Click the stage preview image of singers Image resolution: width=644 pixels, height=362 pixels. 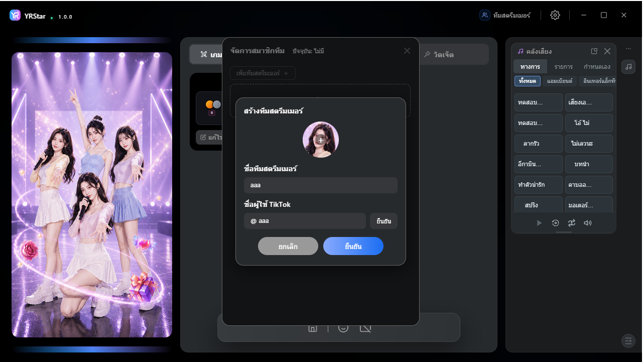(x=92, y=195)
